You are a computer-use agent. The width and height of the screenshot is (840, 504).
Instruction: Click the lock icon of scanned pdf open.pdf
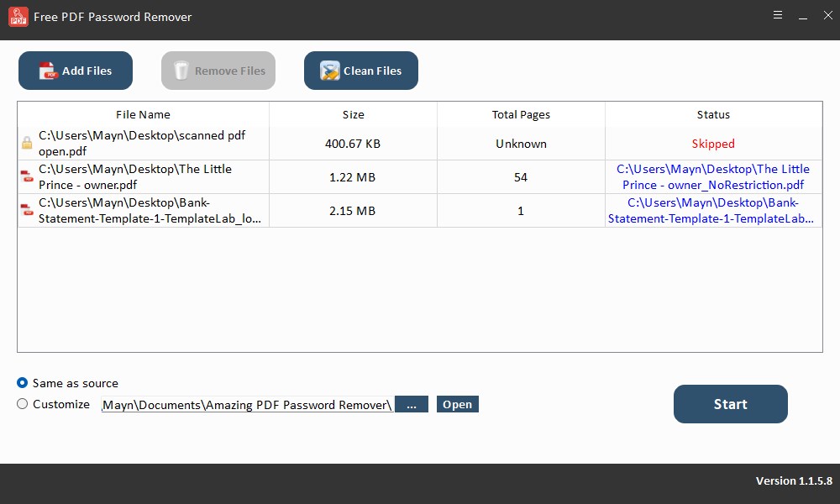point(27,143)
